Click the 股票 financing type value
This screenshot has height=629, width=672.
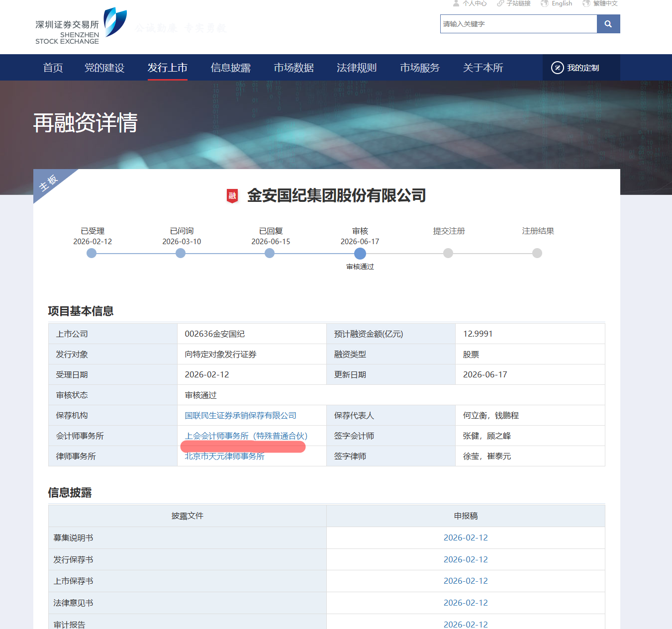[x=471, y=355]
